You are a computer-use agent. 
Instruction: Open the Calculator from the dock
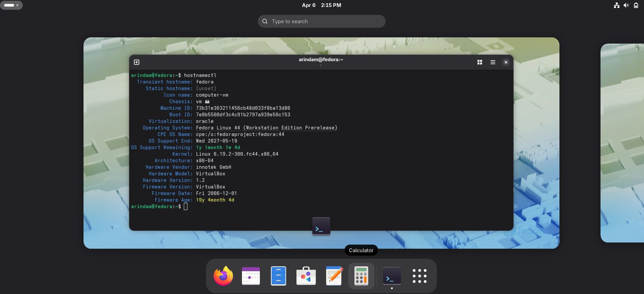coord(361,276)
